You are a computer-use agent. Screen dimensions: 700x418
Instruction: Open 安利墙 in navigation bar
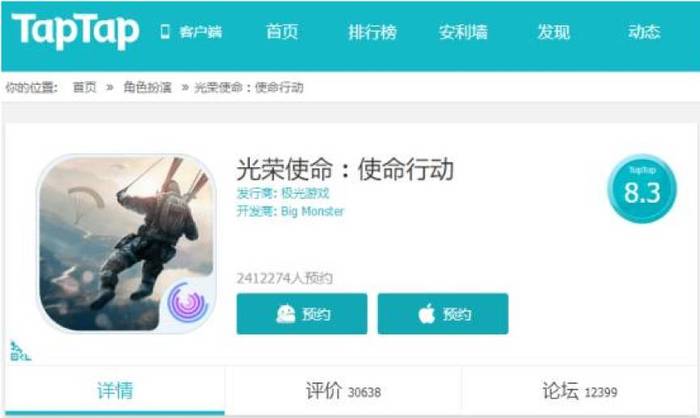click(463, 32)
